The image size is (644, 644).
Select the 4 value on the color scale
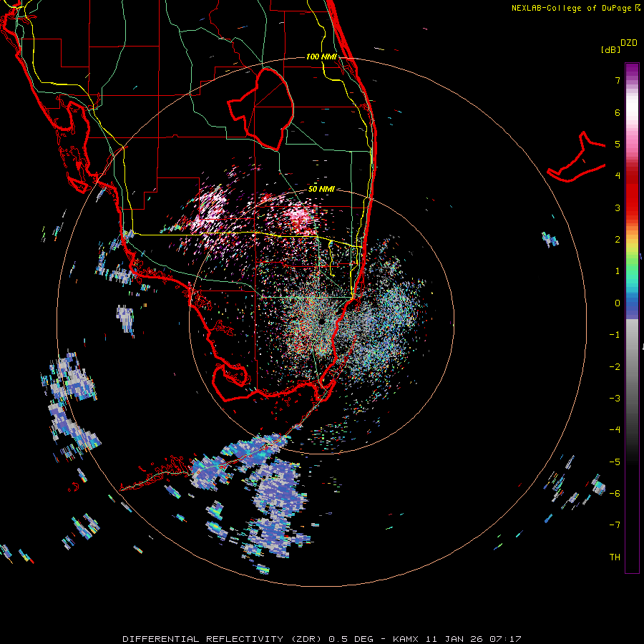618,176
